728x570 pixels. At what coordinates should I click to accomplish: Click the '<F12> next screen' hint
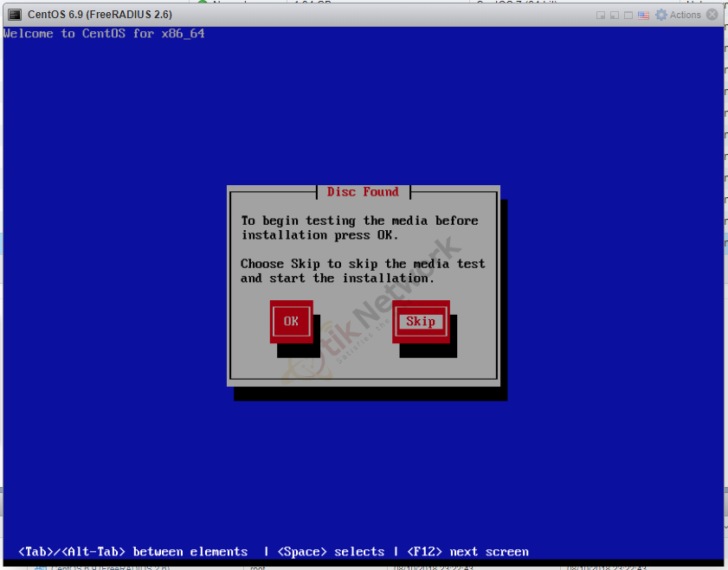(468, 552)
